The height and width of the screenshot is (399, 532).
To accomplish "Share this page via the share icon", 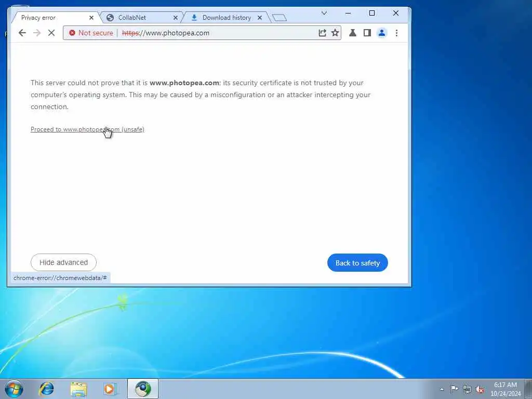I will click(x=322, y=33).
